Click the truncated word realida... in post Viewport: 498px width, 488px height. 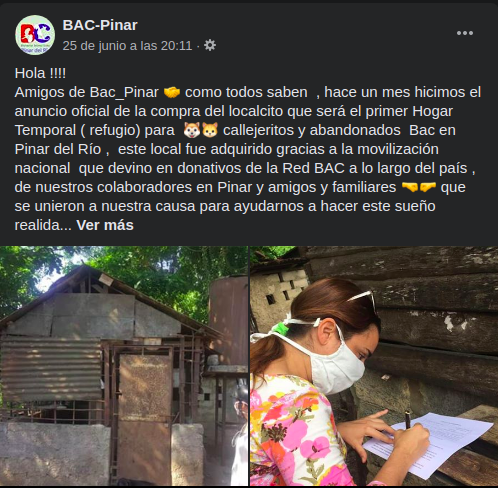pos(43,225)
